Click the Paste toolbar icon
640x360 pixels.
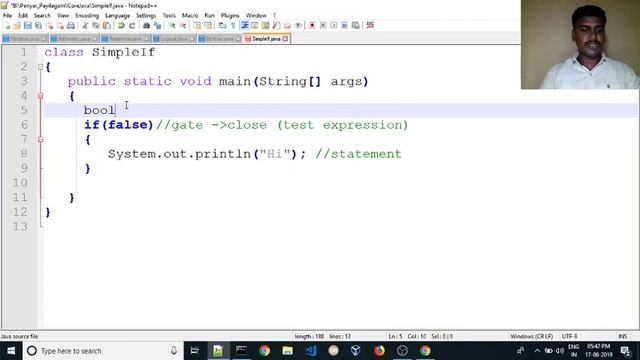[x=107, y=25]
